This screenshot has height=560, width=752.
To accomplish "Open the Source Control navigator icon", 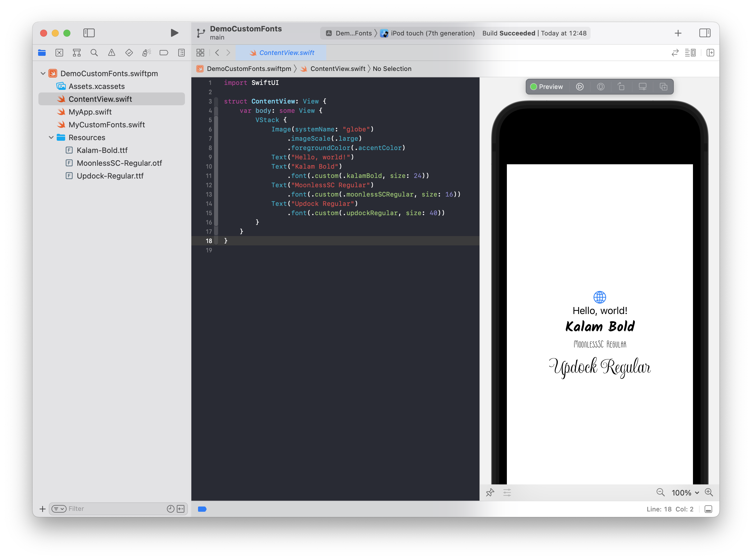I will click(59, 53).
